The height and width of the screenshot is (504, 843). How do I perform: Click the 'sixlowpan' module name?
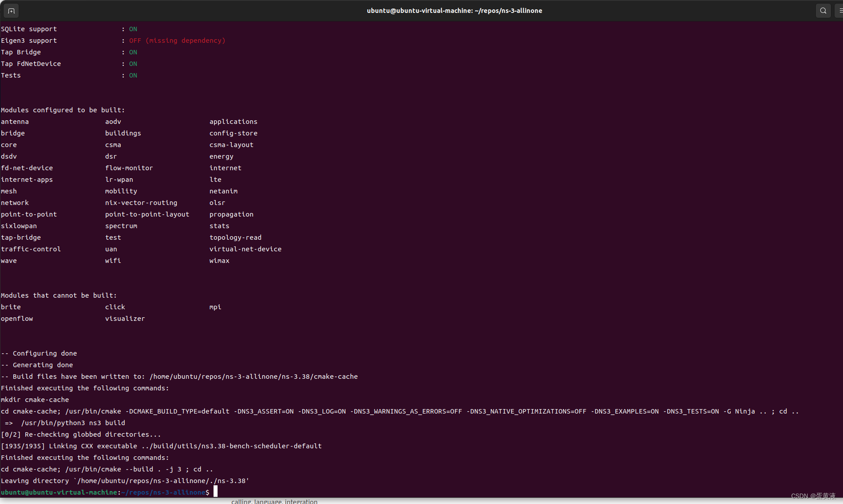pyautogui.click(x=19, y=226)
